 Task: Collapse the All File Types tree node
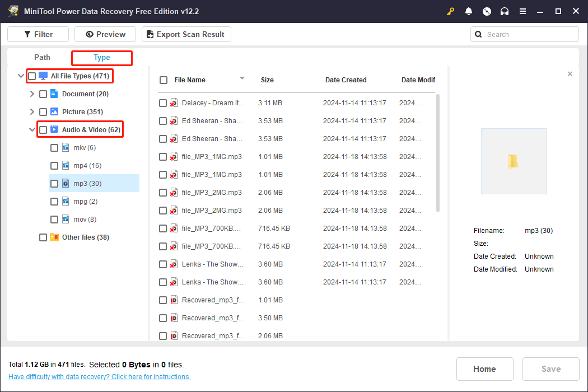[x=21, y=76]
